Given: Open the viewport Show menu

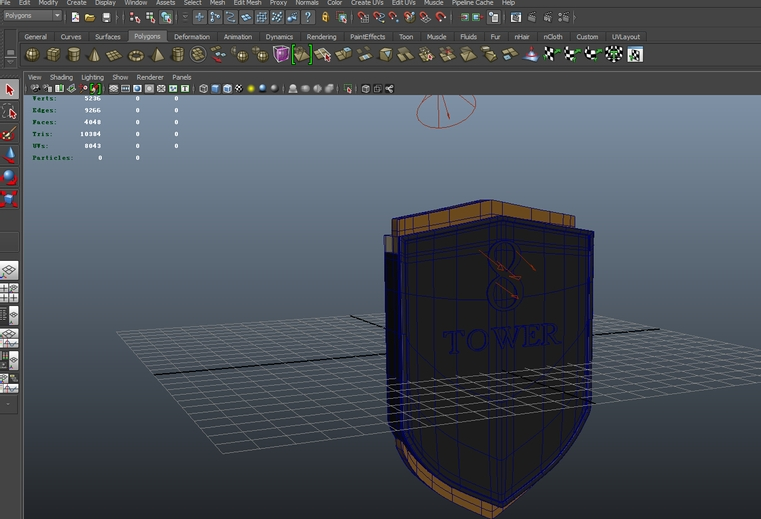Looking at the screenshot, I should coord(120,77).
